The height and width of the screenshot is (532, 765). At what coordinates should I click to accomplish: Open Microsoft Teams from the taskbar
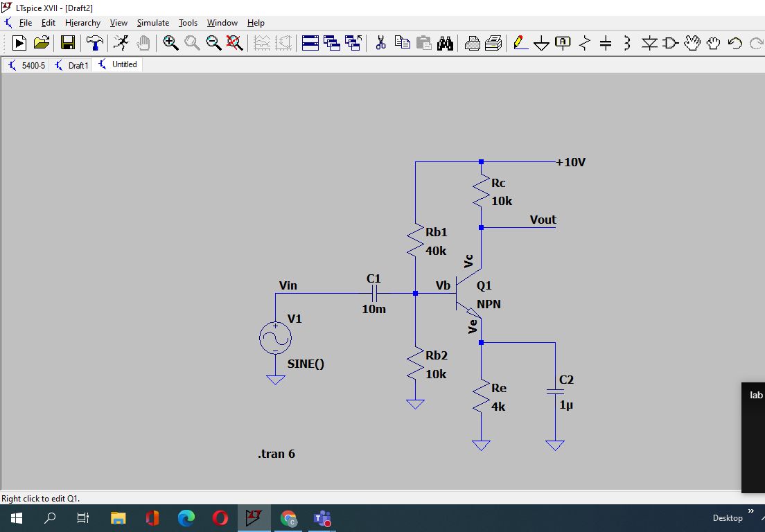[322, 518]
